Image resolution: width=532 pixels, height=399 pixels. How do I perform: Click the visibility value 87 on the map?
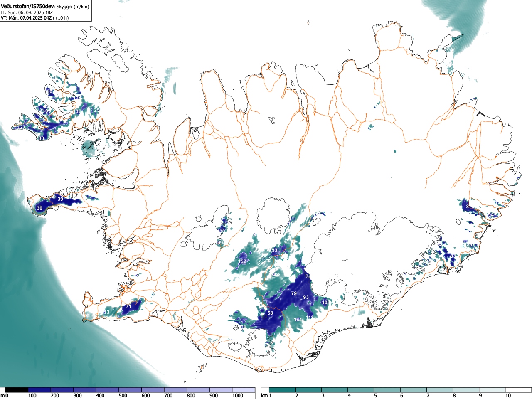(x=469, y=207)
